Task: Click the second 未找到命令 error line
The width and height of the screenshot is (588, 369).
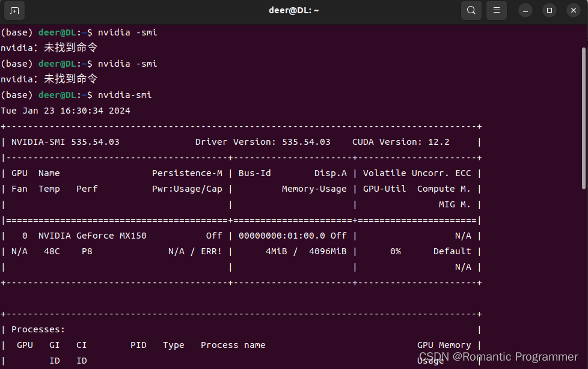Action: [x=49, y=79]
